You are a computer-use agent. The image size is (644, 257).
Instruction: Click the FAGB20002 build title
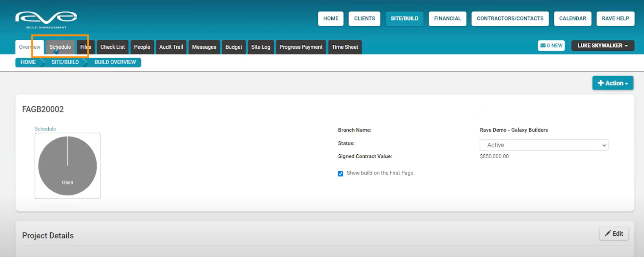pos(43,110)
